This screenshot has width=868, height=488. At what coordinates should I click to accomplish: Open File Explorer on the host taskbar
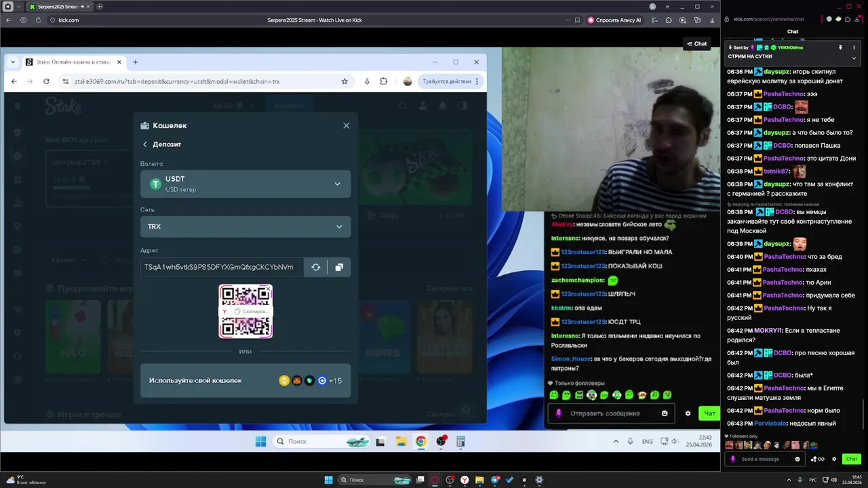pyautogui.click(x=479, y=480)
